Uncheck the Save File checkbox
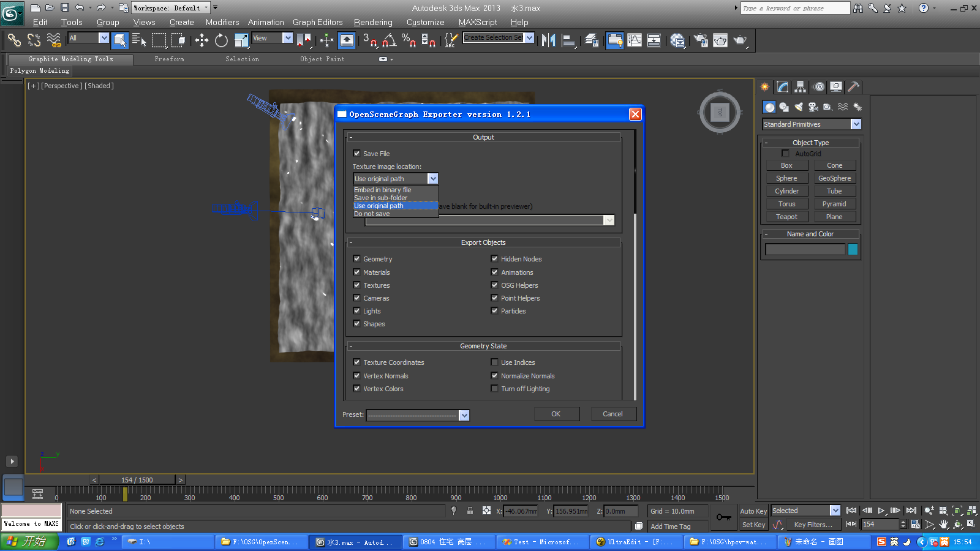 pyautogui.click(x=356, y=153)
